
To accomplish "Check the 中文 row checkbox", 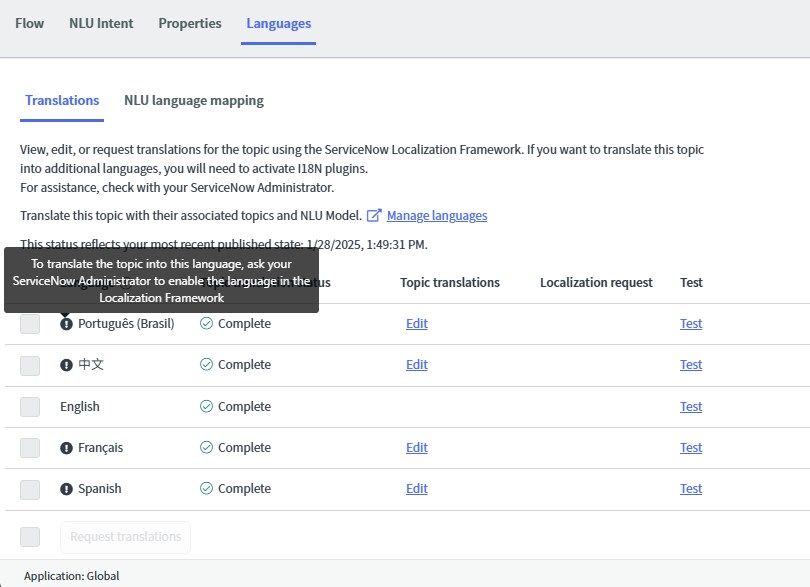I will tap(30, 365).
